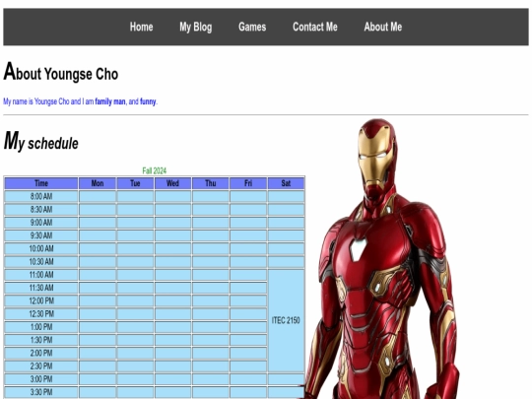Select the 8:00 AM time cell

pos(41,196)
